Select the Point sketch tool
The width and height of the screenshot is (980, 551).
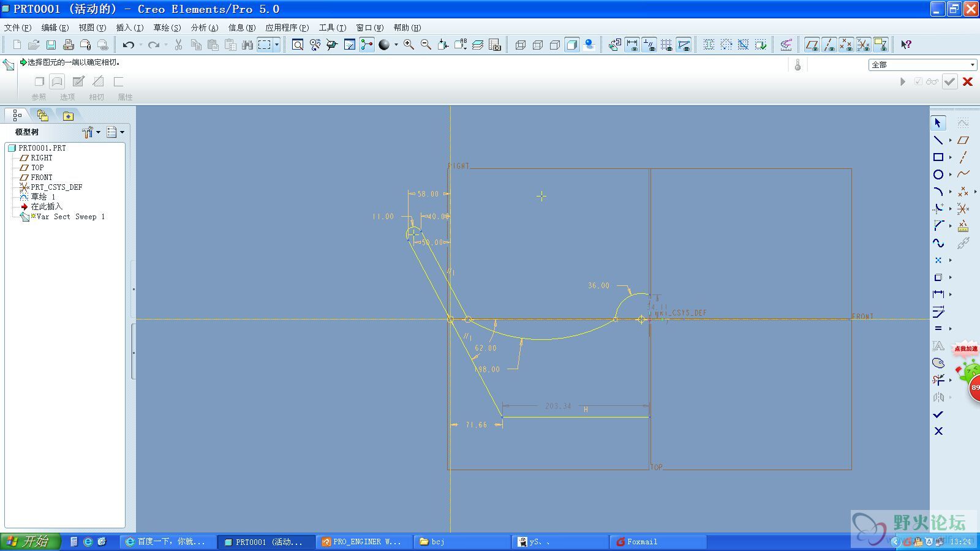click(938, 260)
